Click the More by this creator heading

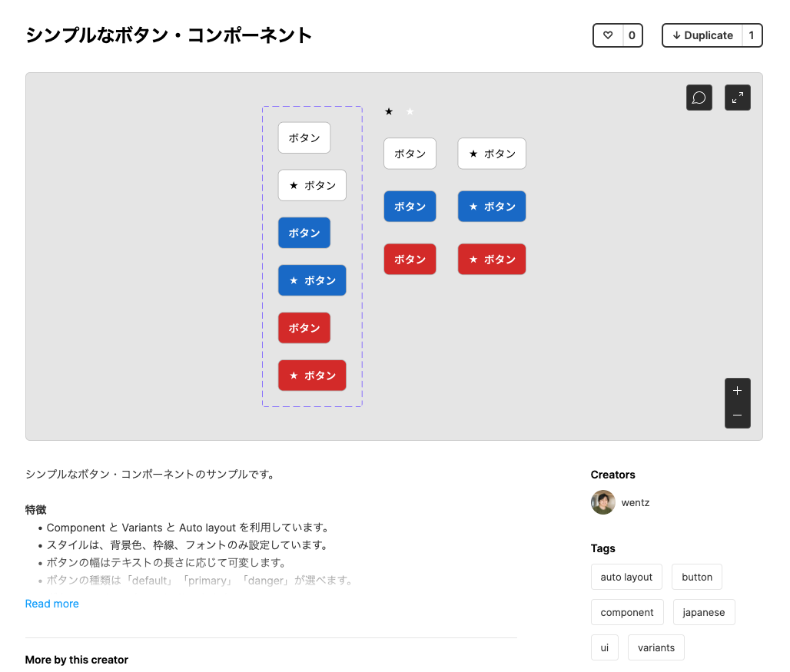77,660
